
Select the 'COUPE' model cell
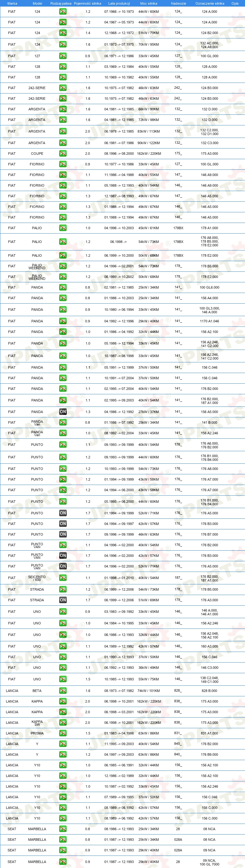coord(37,154)
